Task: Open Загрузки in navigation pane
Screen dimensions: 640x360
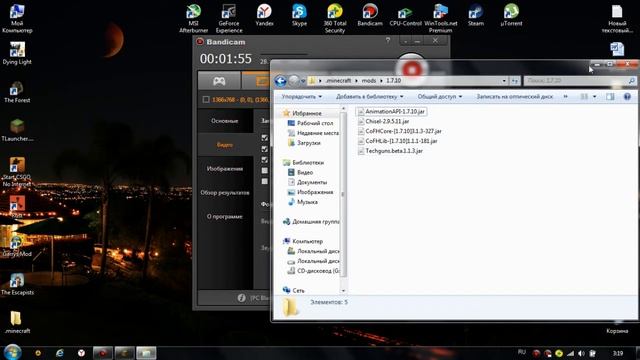Action: click(304, 143)
